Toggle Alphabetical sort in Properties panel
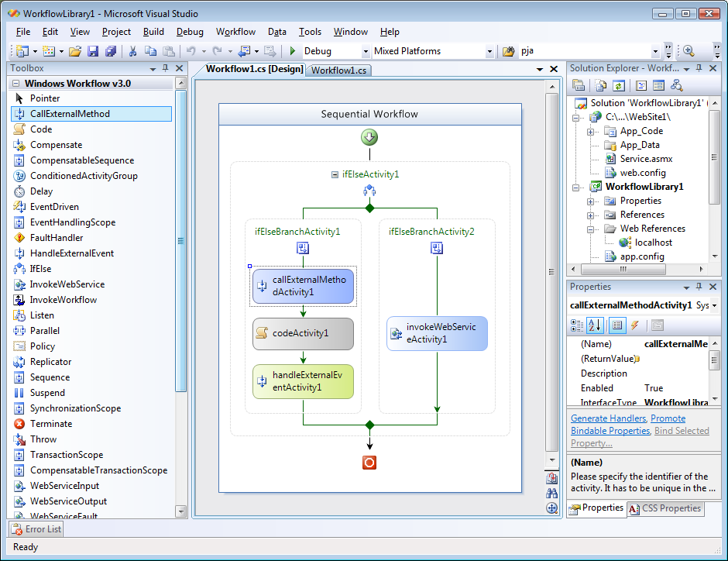The width and height of the screenshot is (728, 561). coord(595,325)
